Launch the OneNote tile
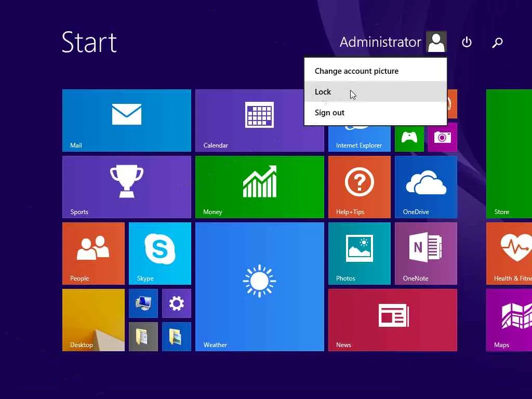The width and height of the screenshot is (532, 399). pos(426,254)
